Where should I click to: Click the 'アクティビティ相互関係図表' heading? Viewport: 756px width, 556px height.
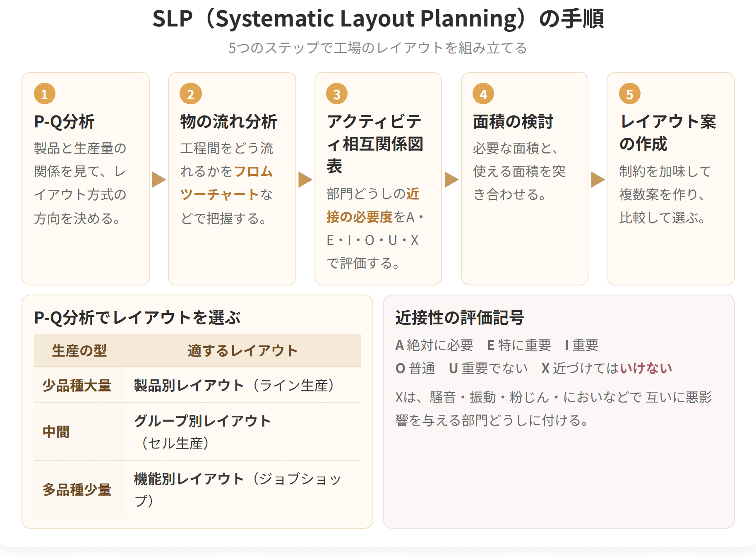[375, 144]
